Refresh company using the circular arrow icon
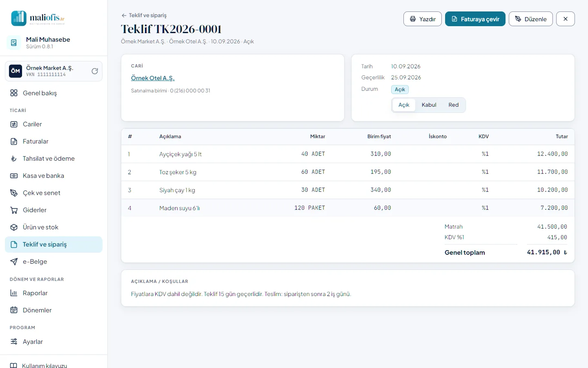The width and height of the screenshot is (588, 368). click(x=95, y=71)
